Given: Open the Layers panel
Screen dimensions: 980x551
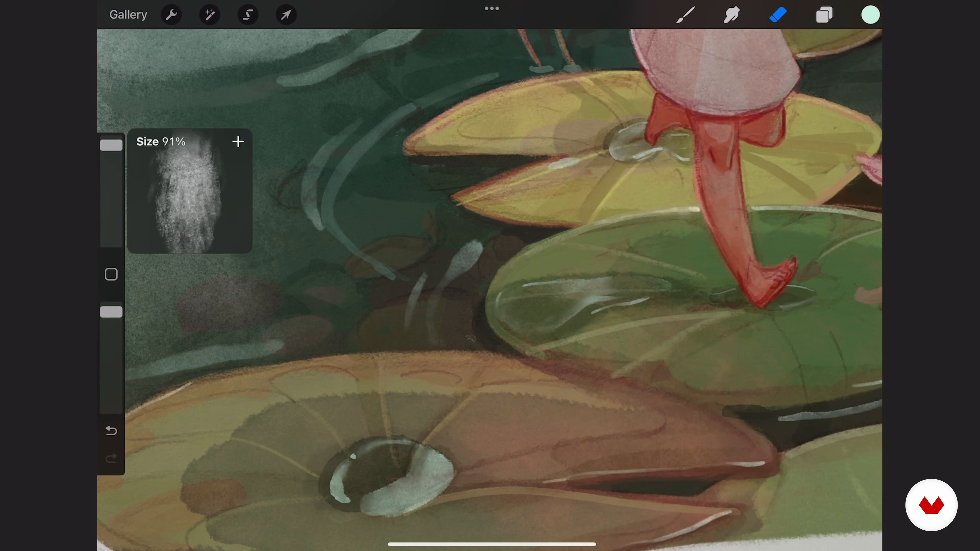Looking at the screenshot, I should tap(824, 15).
